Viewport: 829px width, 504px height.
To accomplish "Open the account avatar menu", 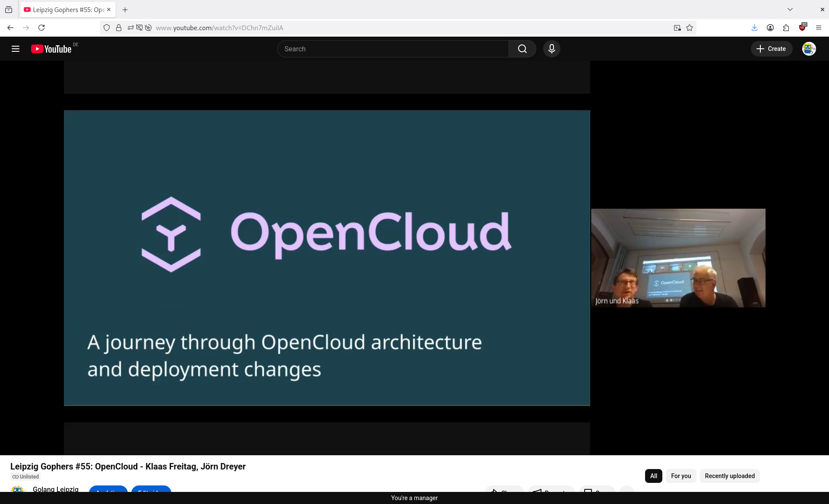I will point(809,49).
